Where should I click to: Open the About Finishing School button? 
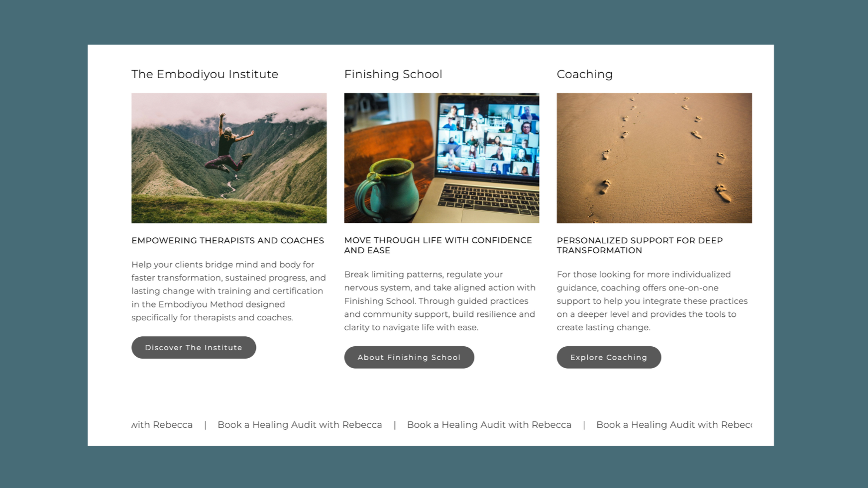pos(409,357)
